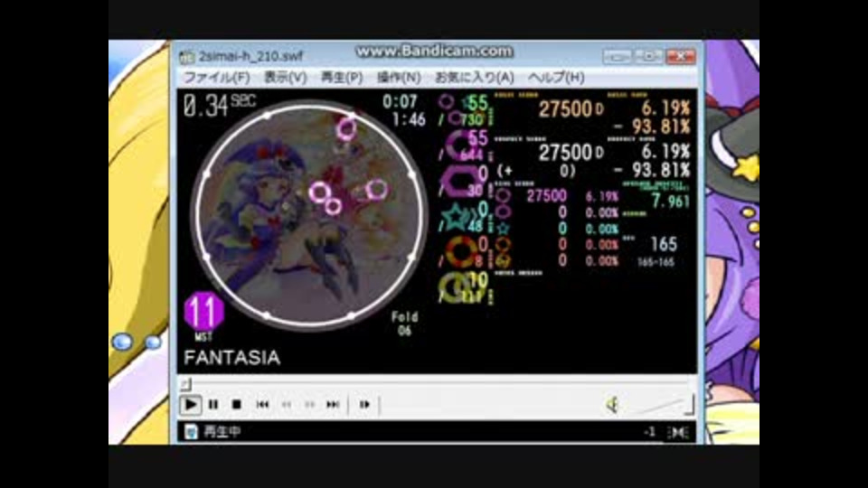The width and height of the screenshot is (868, 488).
Task: Skip to next item
Action: [333, 405]
